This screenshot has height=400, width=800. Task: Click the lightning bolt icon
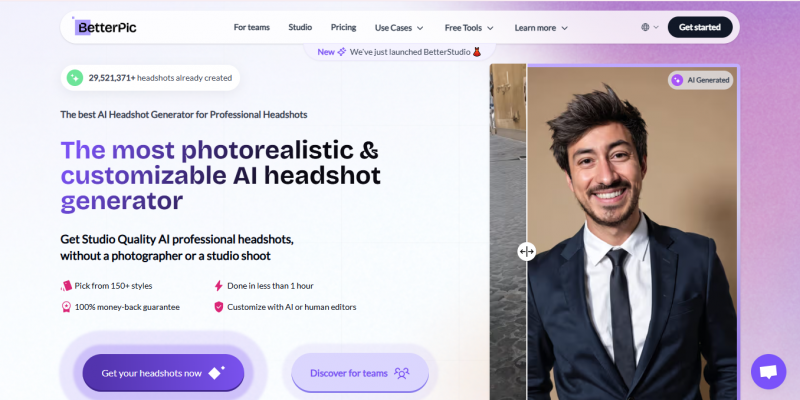point(218,286)
